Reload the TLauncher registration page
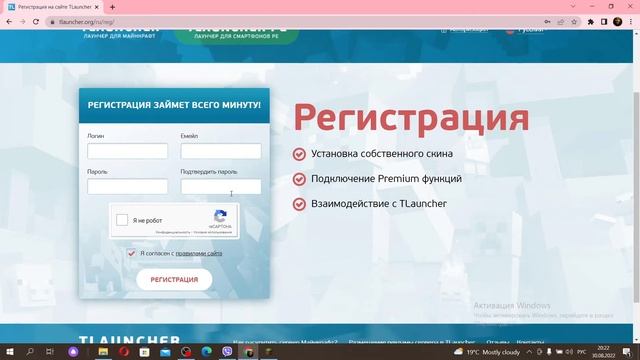640x360 pixels. coord(36,22)
